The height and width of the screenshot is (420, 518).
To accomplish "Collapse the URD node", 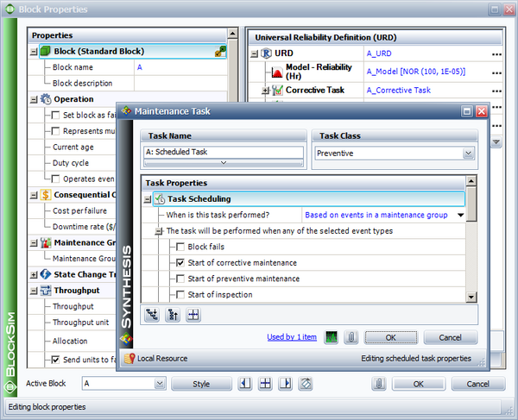I will click(x=254, y=53).
